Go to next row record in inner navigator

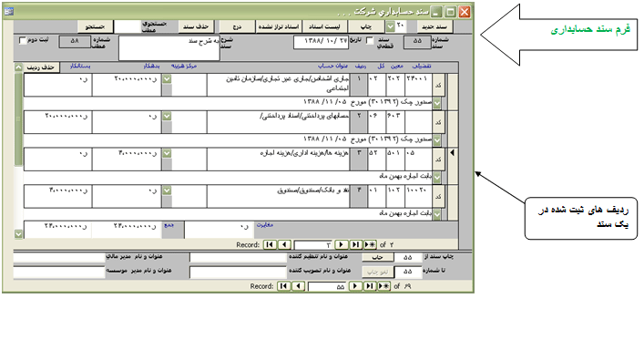coord(341,245)
